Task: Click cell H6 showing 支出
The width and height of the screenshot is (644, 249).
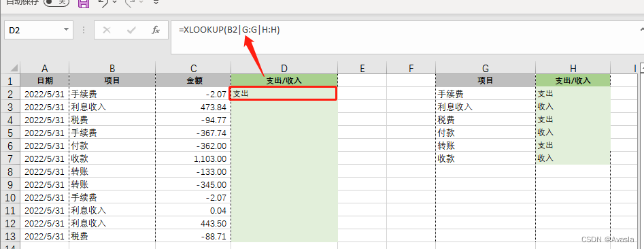Action: (x=573, y=146)
